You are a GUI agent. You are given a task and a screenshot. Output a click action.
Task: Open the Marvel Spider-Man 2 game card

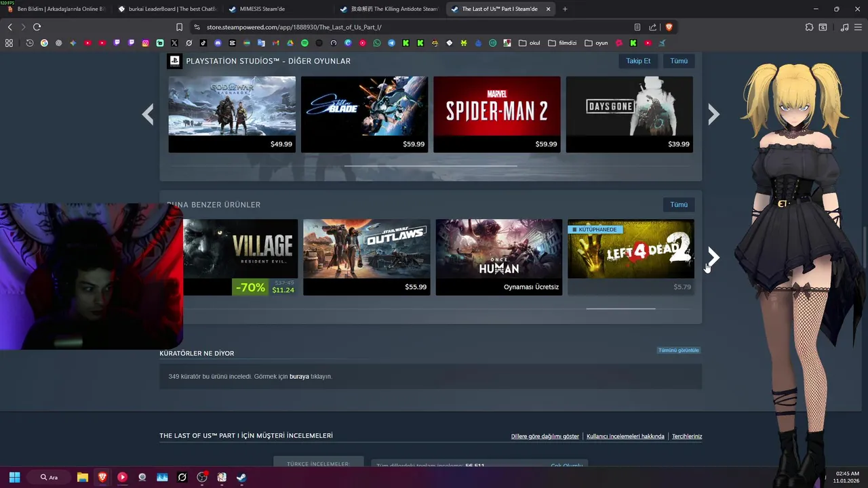pyautogui.click(x=497, y=114)
